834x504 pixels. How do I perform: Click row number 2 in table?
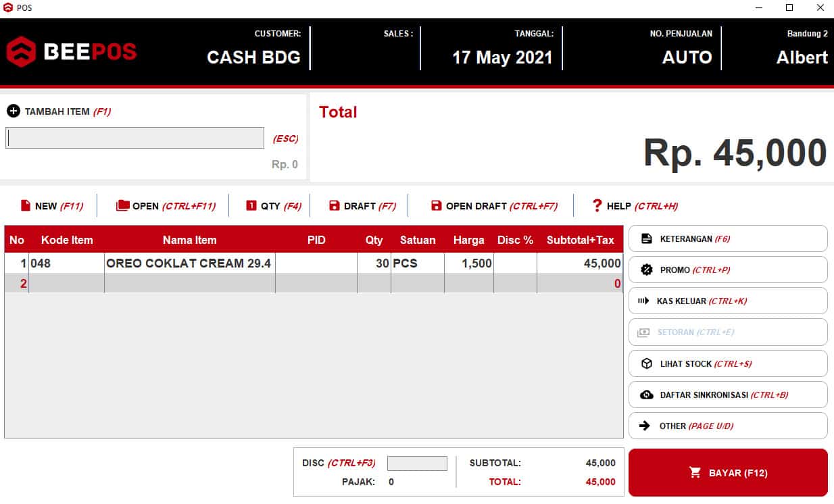(x=17, y=283)
